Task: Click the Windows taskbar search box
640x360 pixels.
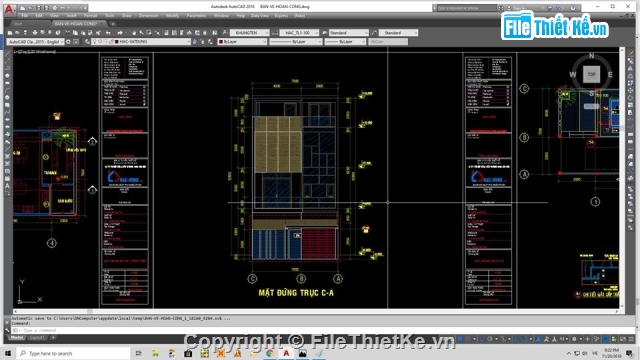Action: pyautogui.click(x=73, y=353)
